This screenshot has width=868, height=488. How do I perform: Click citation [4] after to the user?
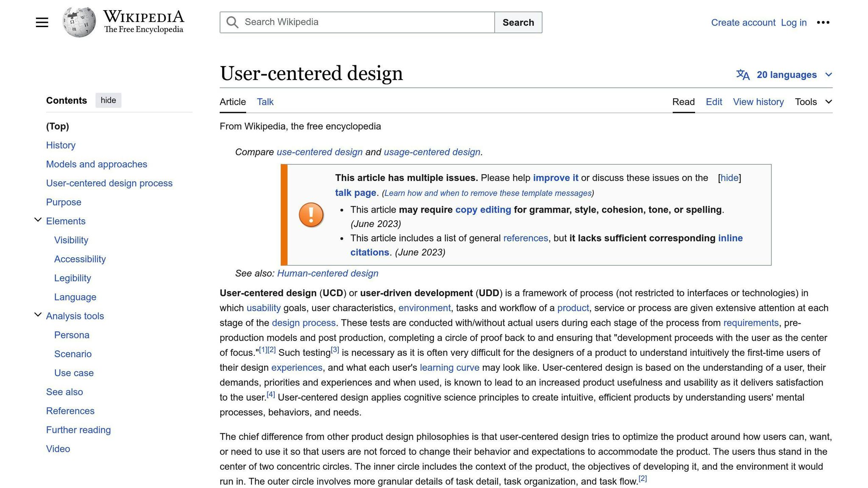click(271, 394)
